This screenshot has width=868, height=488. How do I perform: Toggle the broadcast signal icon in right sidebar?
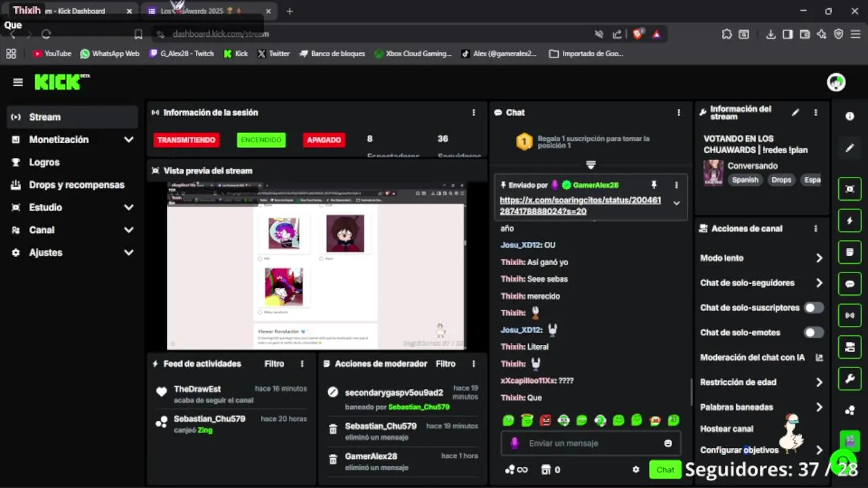pyautogui.click(x=850, y=315)
